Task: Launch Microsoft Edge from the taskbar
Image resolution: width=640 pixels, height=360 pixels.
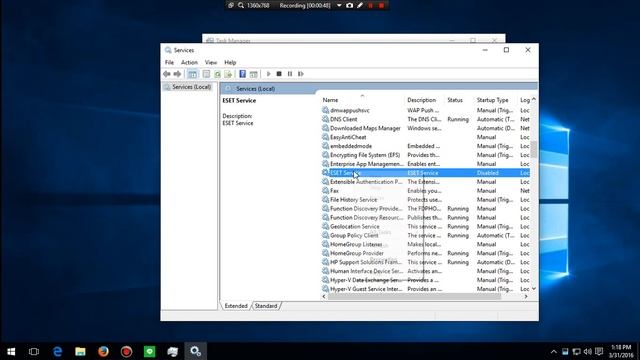Action: coord(57,351)
